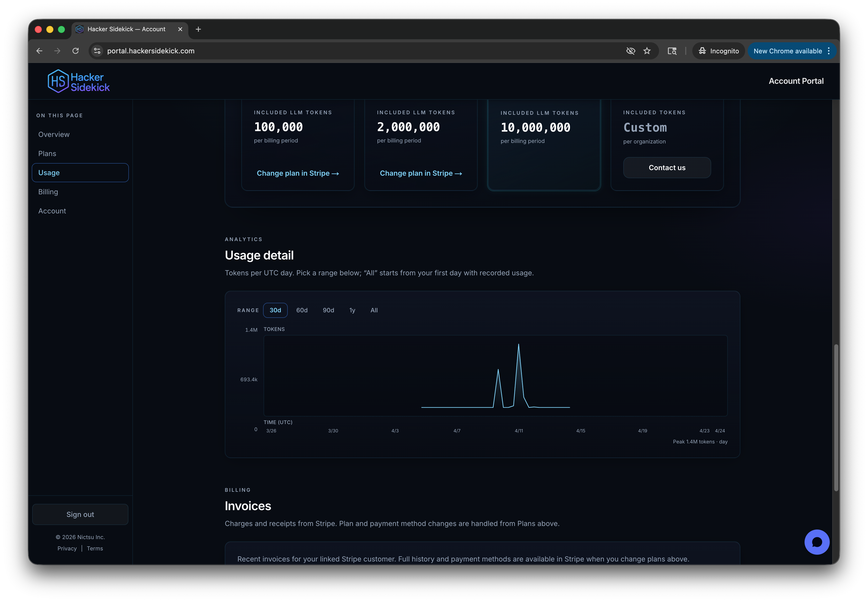Select the 60d range
868x602 pixels.
302,310
